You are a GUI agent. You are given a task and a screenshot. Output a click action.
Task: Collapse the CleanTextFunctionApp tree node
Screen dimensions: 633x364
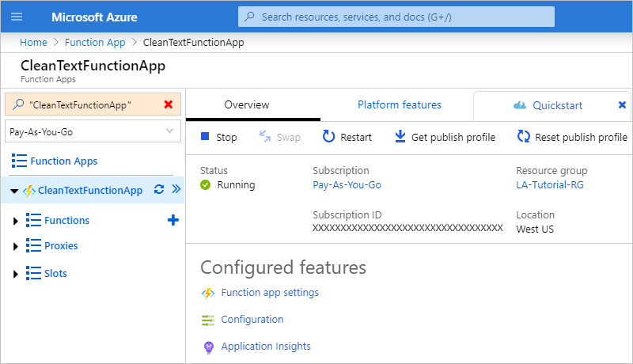(x=15, y=191)
